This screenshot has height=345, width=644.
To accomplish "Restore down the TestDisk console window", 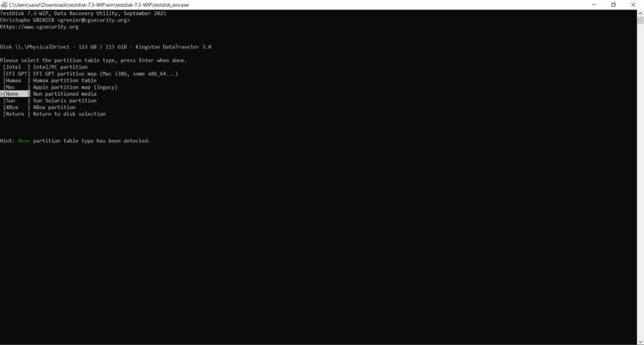I will pyautogui.click(x=613, y=4).
